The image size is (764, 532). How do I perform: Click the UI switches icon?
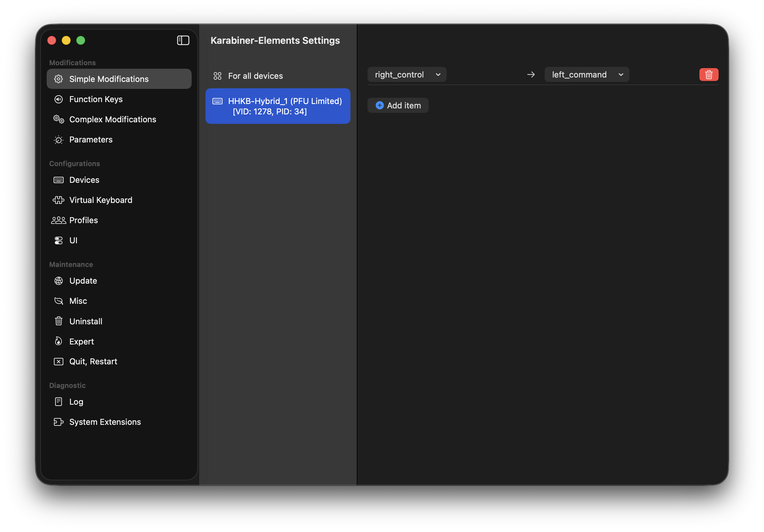pyautogui.click(x=59, y=240)
